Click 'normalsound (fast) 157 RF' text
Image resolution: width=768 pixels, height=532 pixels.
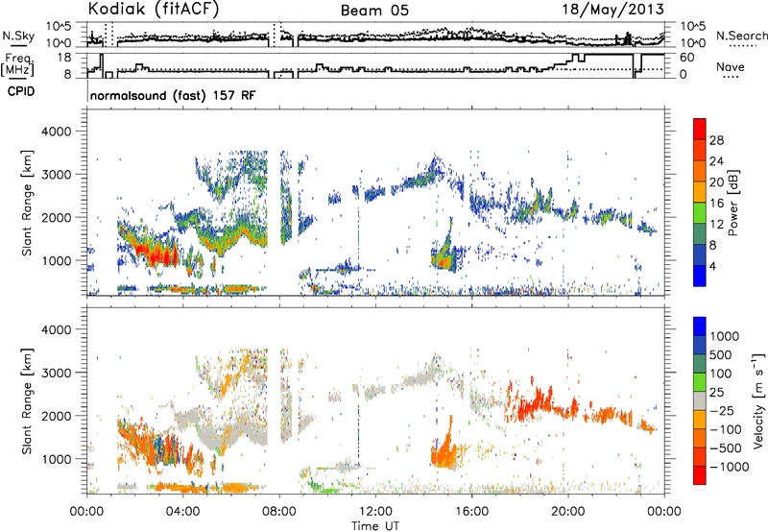(173, 95)
